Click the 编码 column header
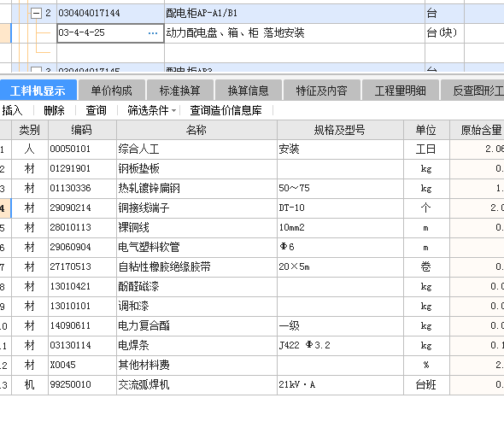This screenshot has width=504, height=433. [x=82, y=130]
